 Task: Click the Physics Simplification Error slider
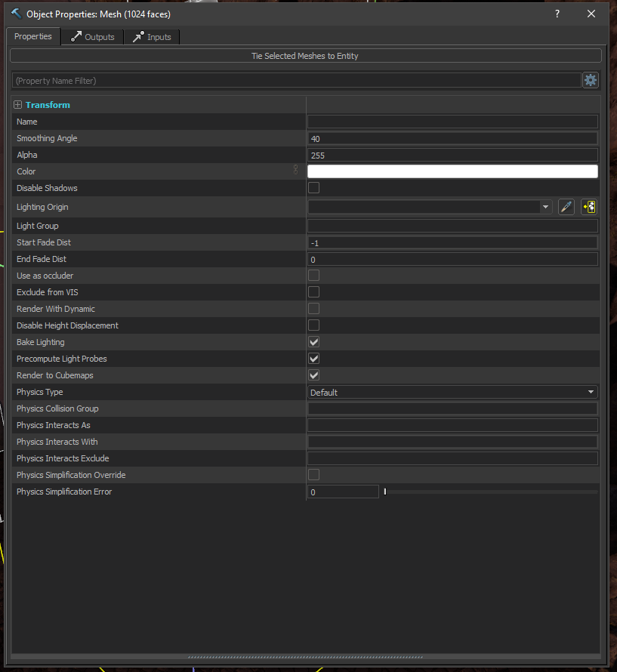tap(490, 492)
